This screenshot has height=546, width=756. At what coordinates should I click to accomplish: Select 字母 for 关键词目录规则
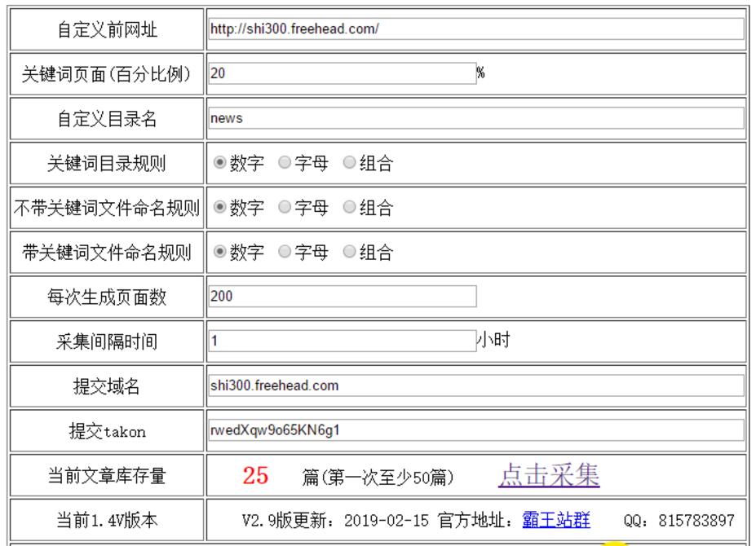point(285,162)
